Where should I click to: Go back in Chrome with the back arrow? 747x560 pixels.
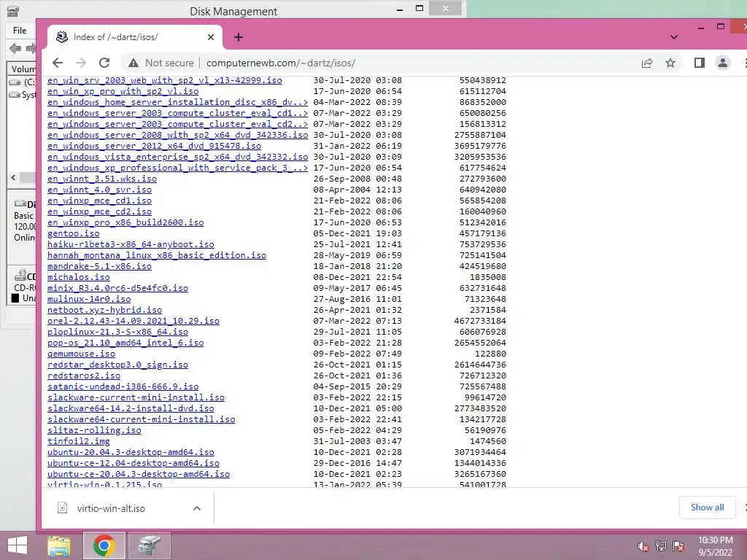(x=58, y=63)
